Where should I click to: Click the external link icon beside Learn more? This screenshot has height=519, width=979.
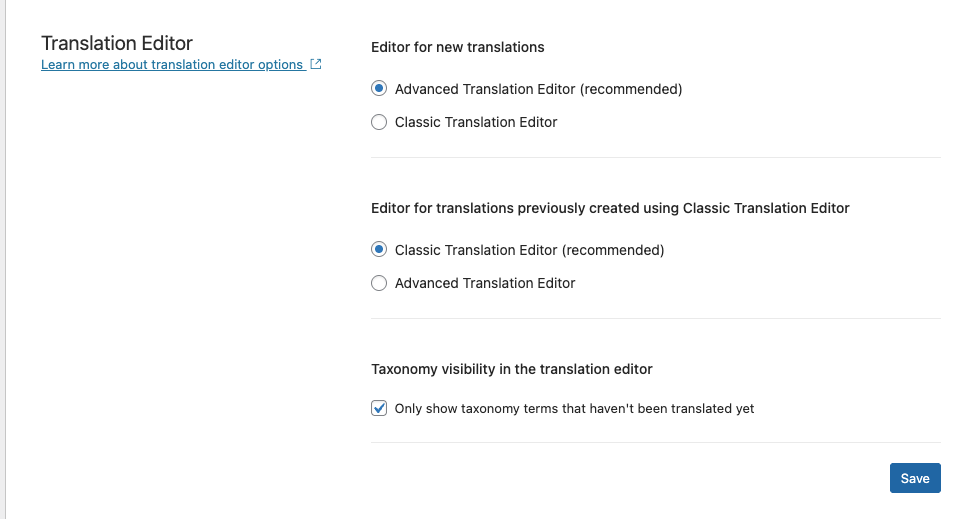[316, 64]
